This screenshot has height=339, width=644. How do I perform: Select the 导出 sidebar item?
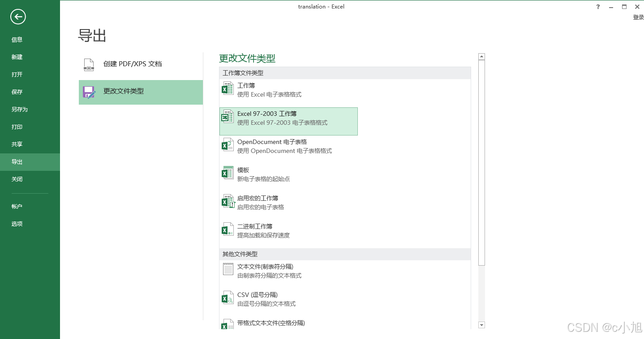click(x=30, y=162)
